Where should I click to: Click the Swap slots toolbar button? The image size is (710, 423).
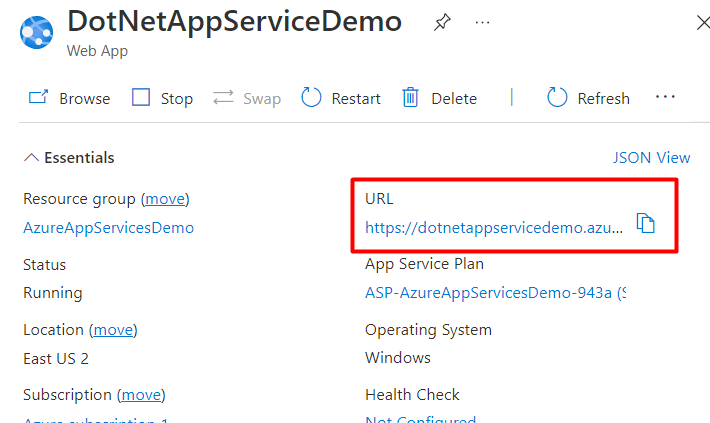click(x=247, y=98)
